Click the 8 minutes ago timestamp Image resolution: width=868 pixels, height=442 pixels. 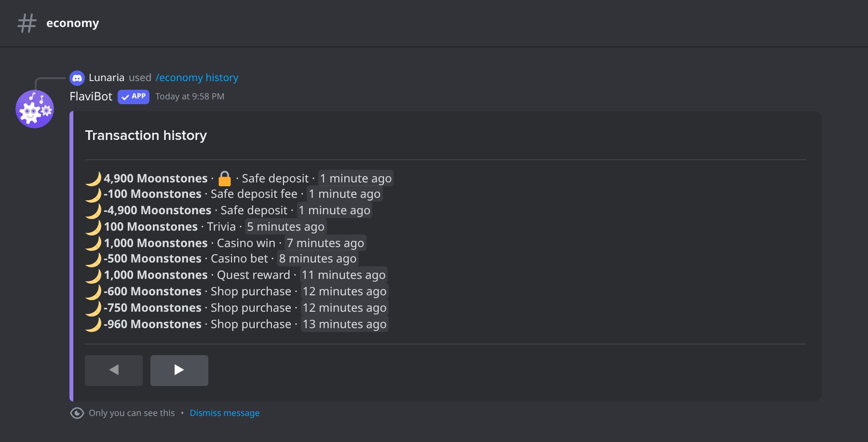[x=318, y=259]
